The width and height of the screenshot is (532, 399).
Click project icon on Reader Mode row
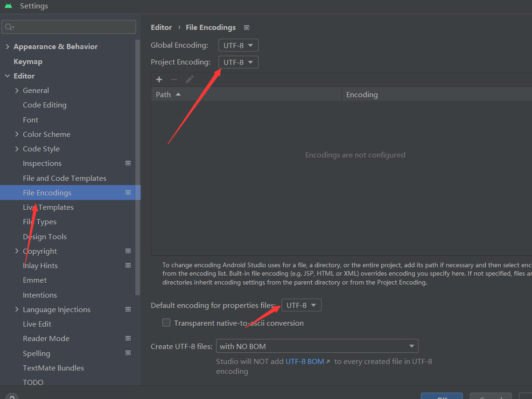[128, 338]
